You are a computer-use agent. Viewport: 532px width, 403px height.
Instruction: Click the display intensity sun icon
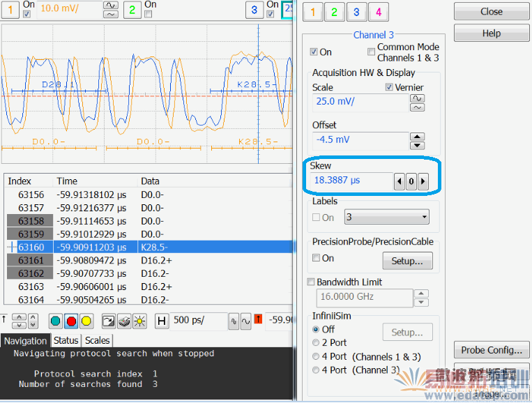(x=139, y=321)
